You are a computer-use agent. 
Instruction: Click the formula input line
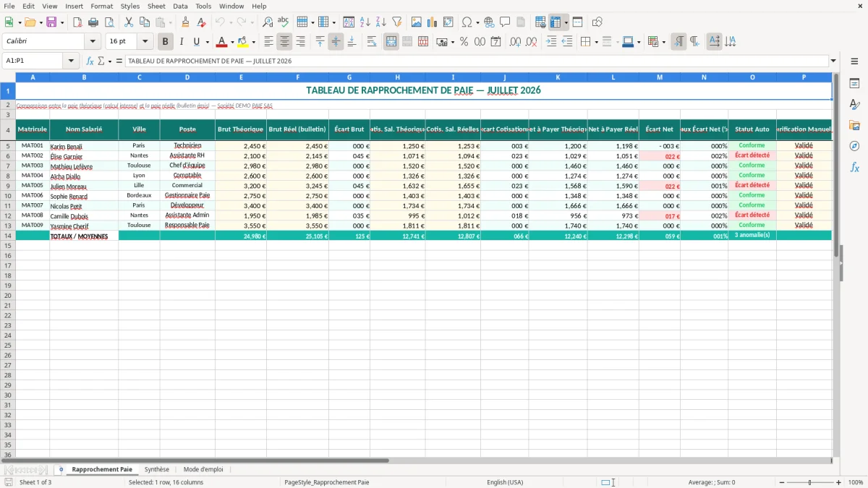[477, 61]
